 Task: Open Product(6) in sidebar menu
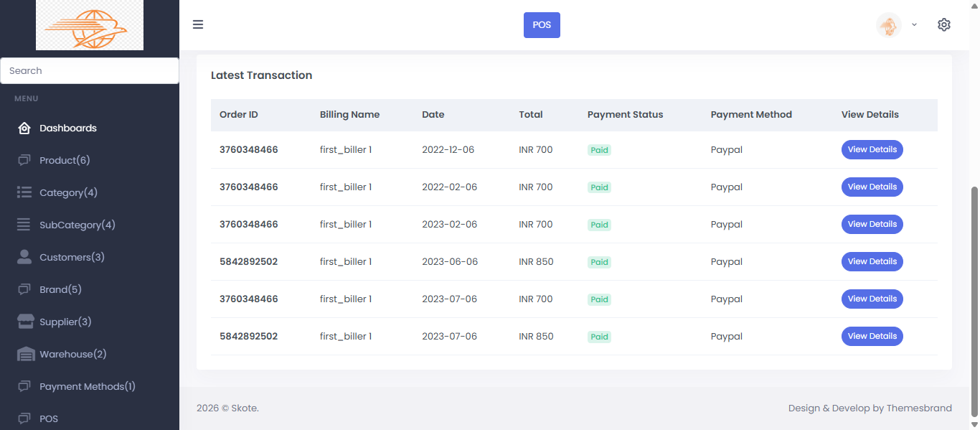click(65, 160)
